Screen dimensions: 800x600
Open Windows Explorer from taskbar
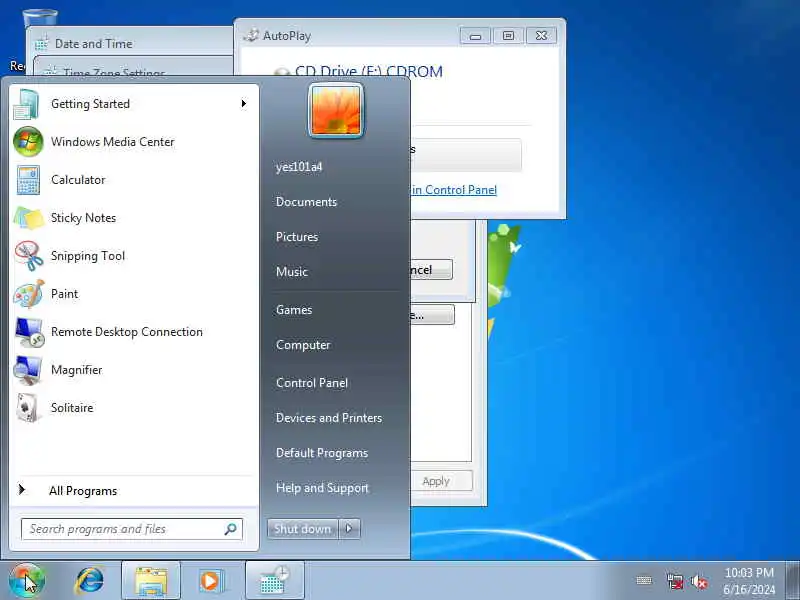pyautogui.click(x=151, y=581)
